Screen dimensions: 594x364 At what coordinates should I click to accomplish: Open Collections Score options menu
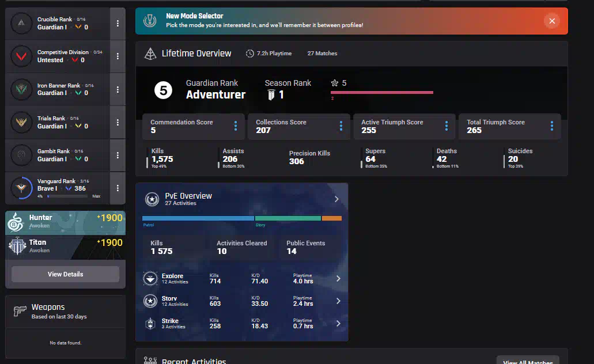pos(341,126)
